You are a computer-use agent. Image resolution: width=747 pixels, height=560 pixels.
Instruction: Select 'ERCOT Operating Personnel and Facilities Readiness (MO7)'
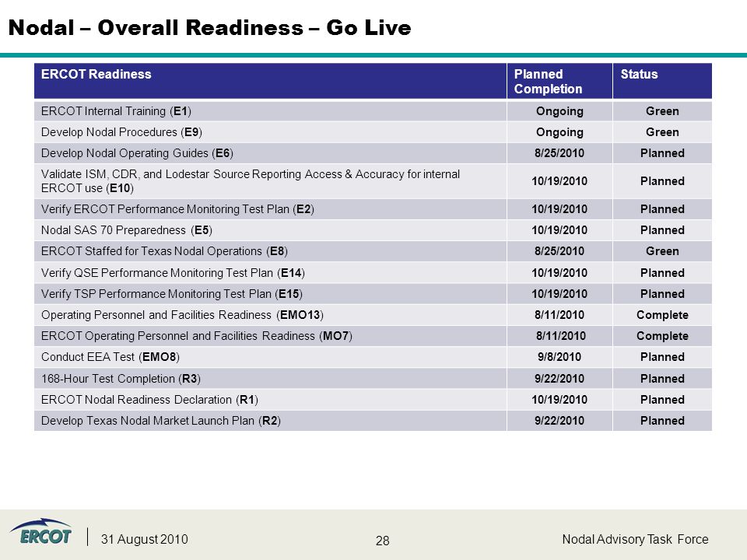(x=197, y=336)
